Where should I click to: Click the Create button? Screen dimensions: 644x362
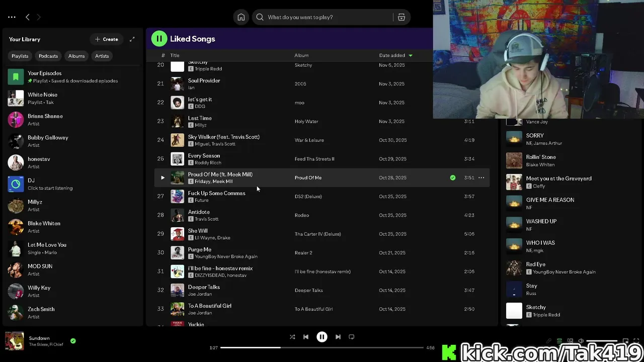click(x=107, y=39)
